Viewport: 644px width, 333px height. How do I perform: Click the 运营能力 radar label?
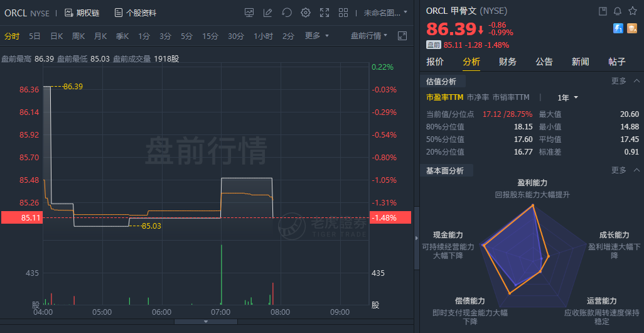point(602,301)
